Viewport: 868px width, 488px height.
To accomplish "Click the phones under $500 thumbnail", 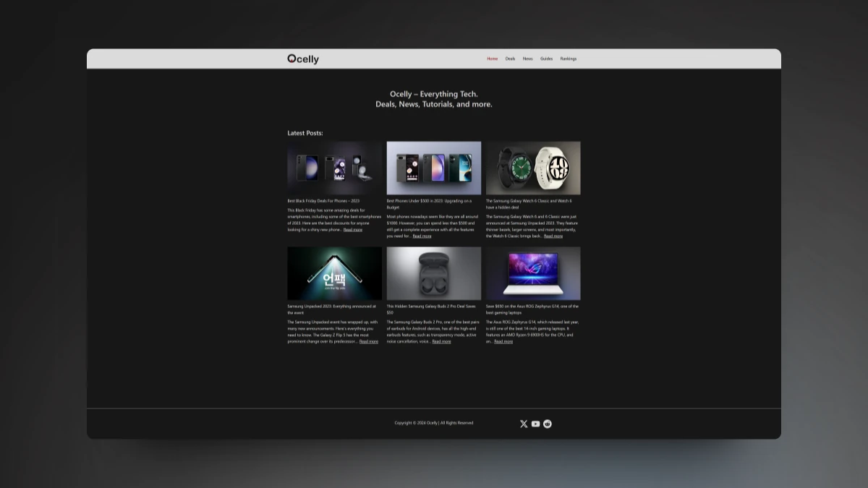I will [x=433, y=167].
